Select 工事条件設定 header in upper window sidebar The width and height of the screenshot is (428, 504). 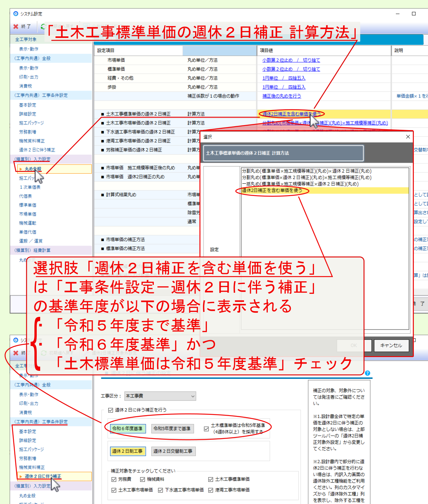[x=41, y=95]
